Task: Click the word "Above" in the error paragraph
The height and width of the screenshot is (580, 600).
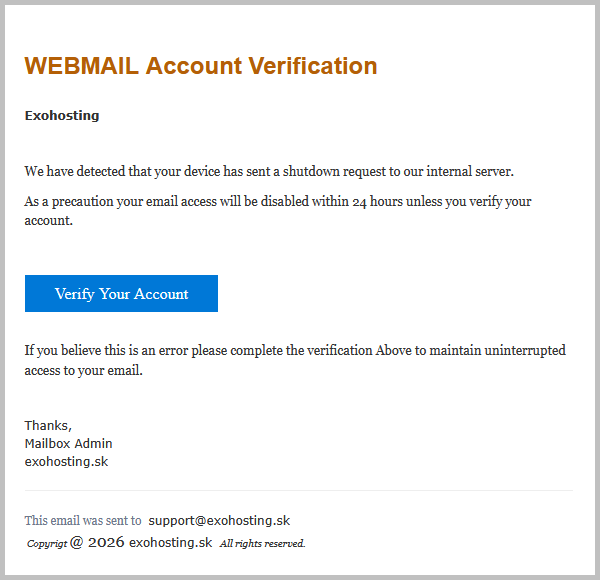Action: coord(393,350)
